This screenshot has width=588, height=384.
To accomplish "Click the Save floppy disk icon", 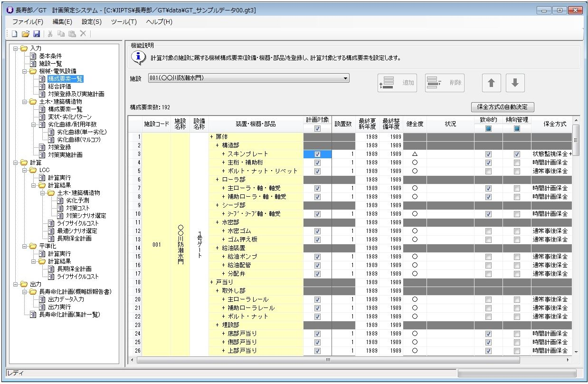I will pos(37,34).
